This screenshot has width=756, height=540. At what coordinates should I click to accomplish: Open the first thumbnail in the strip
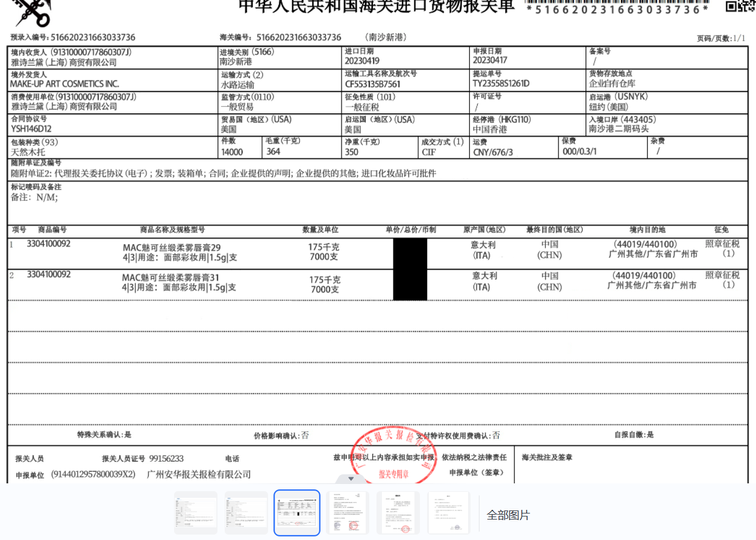(196, 513)
